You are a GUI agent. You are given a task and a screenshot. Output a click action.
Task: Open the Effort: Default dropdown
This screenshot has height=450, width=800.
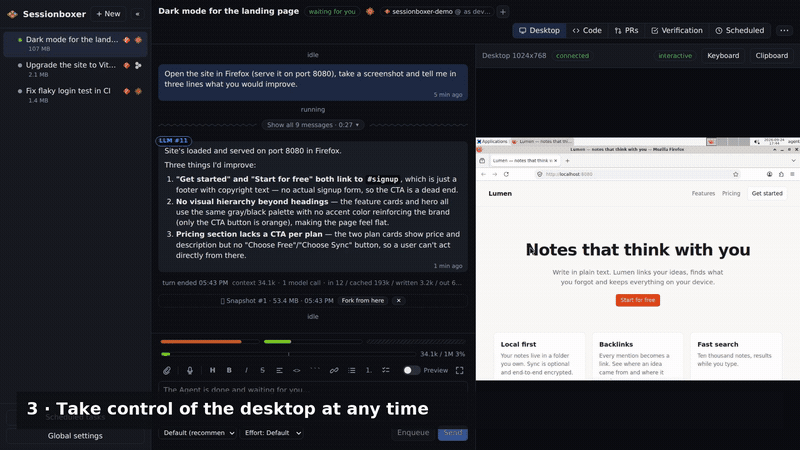click(x=272, y=433)
